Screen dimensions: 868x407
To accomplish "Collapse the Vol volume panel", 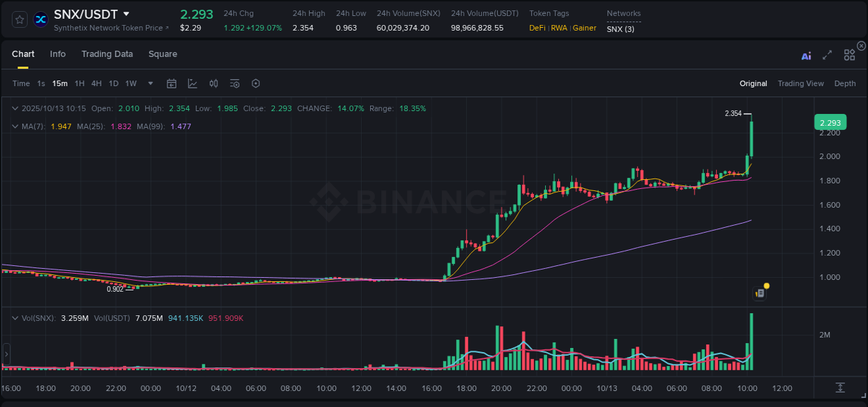I will [x=15, y=317].
